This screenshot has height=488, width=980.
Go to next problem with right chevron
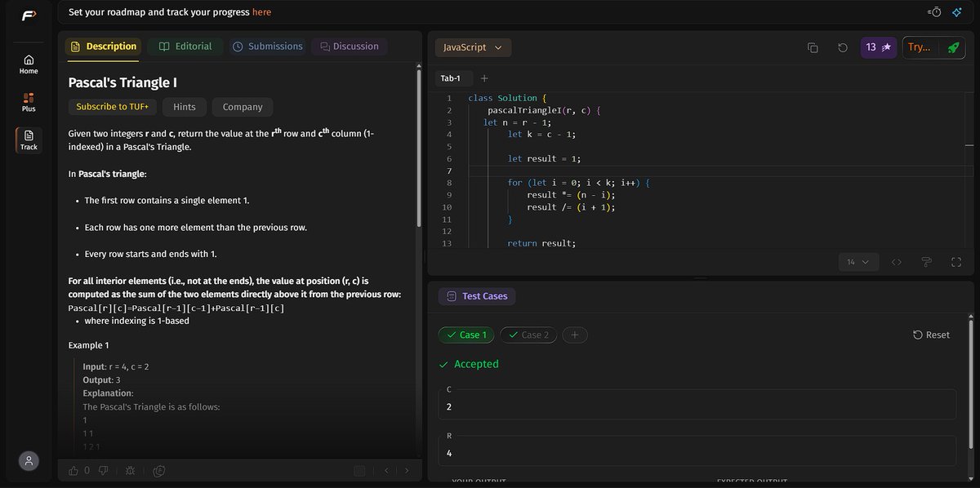pyautogui.click(x=407, y=470)
